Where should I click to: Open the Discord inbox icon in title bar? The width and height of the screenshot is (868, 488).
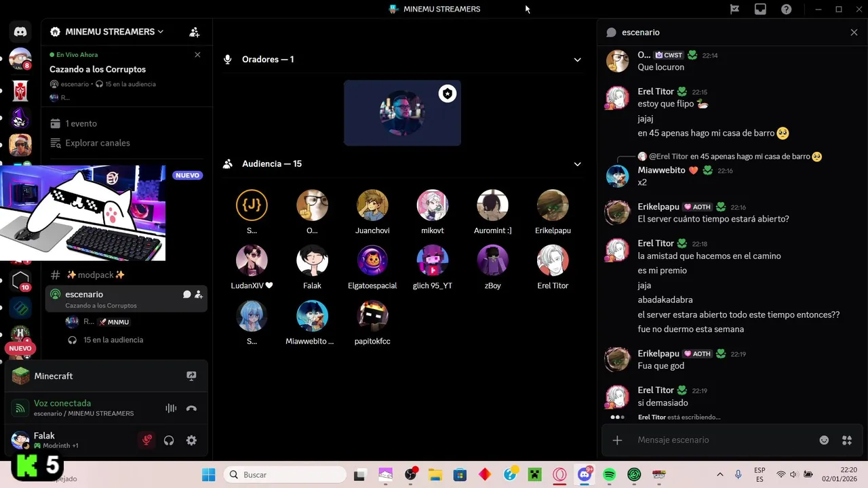pyautogui.click(x=760, y=9)
